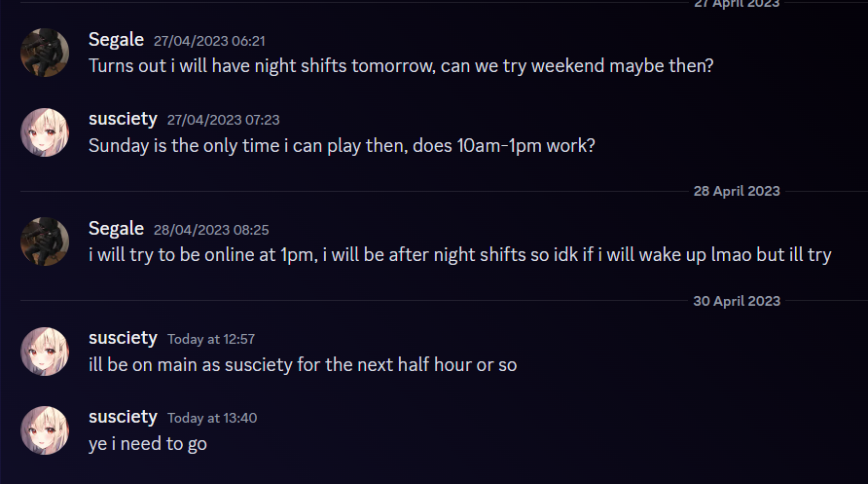
Task: Click the message "ye i need to go"
Action: [148, 443]
